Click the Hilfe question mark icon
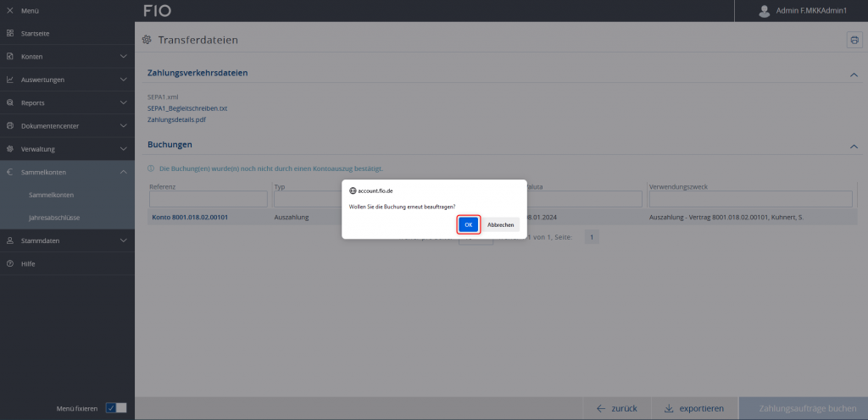 coord(9,264)
